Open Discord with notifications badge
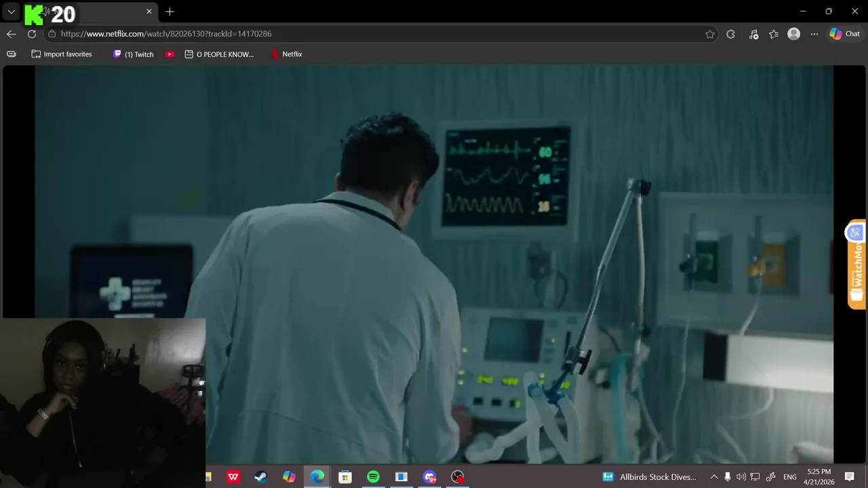The width and height of the screenshot is (868, 488). (429, 477)
